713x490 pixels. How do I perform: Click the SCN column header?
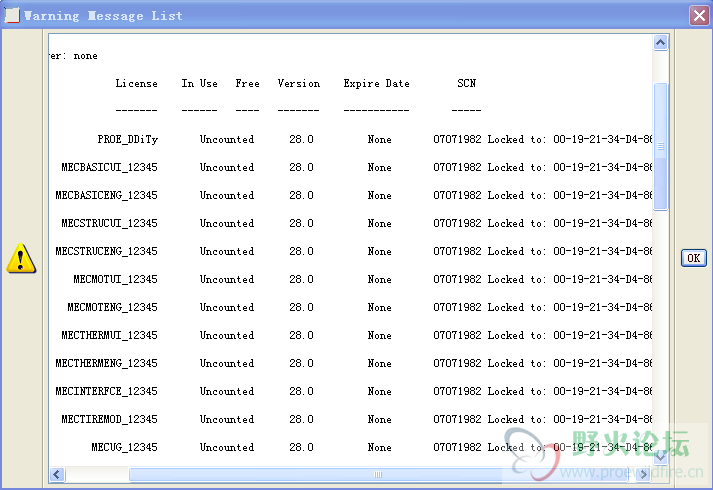tap(467, 83)
